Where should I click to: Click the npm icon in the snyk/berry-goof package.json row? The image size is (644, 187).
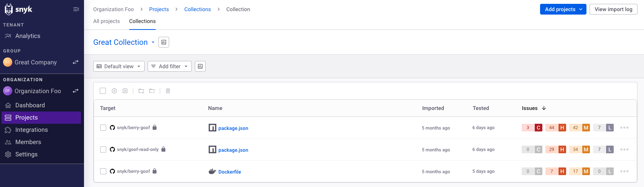(x=212, y=128)
